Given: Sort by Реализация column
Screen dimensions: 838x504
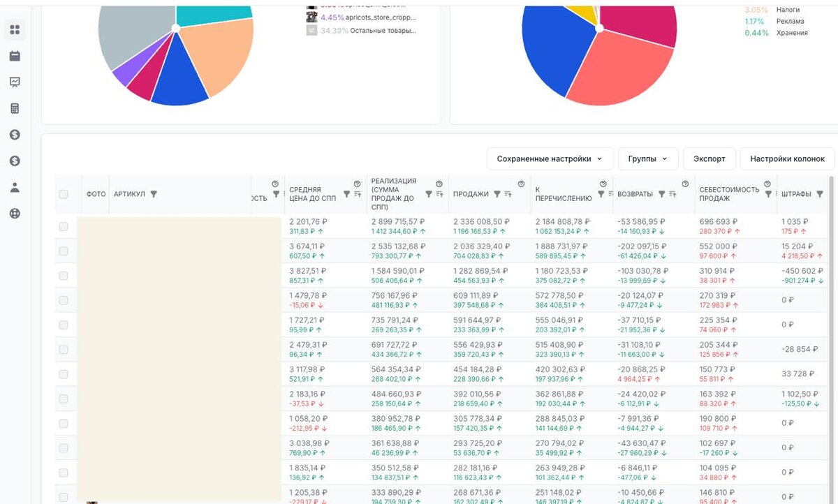Looking at the screenshot, I should (439, 194).
